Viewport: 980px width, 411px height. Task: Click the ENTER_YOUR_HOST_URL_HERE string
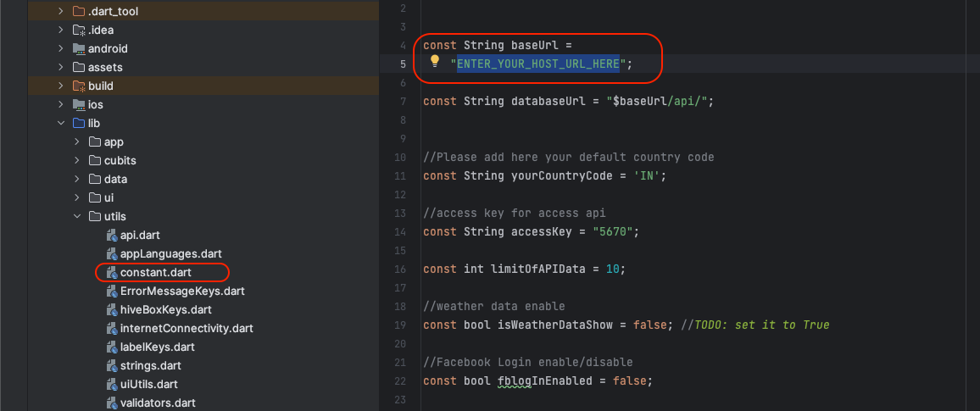pos(538,64)
